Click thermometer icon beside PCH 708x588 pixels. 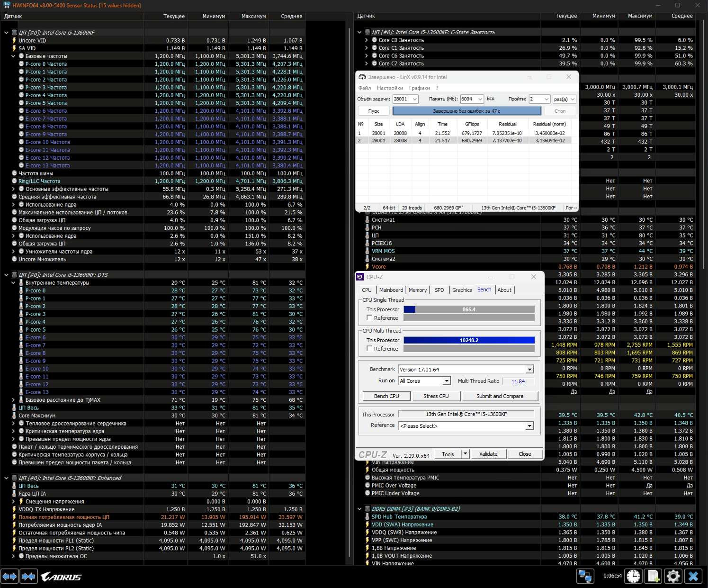coord(367,227)
